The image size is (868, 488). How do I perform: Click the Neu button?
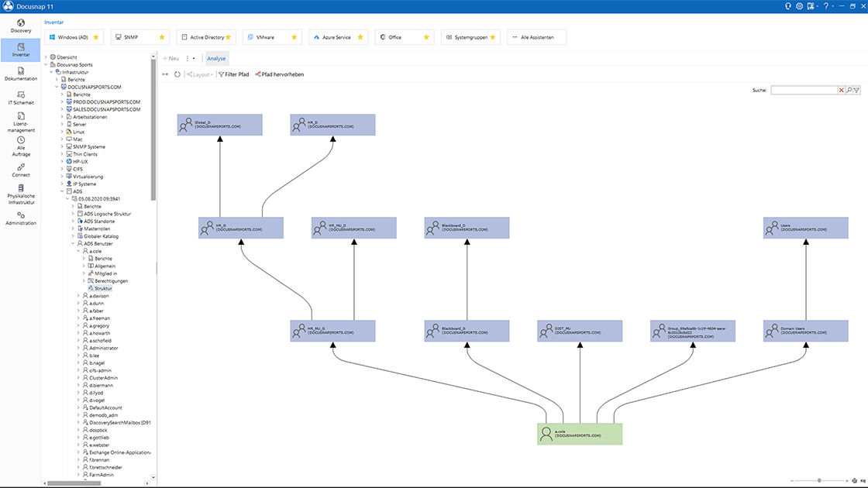pyautogui.click(x=170, y=58)
